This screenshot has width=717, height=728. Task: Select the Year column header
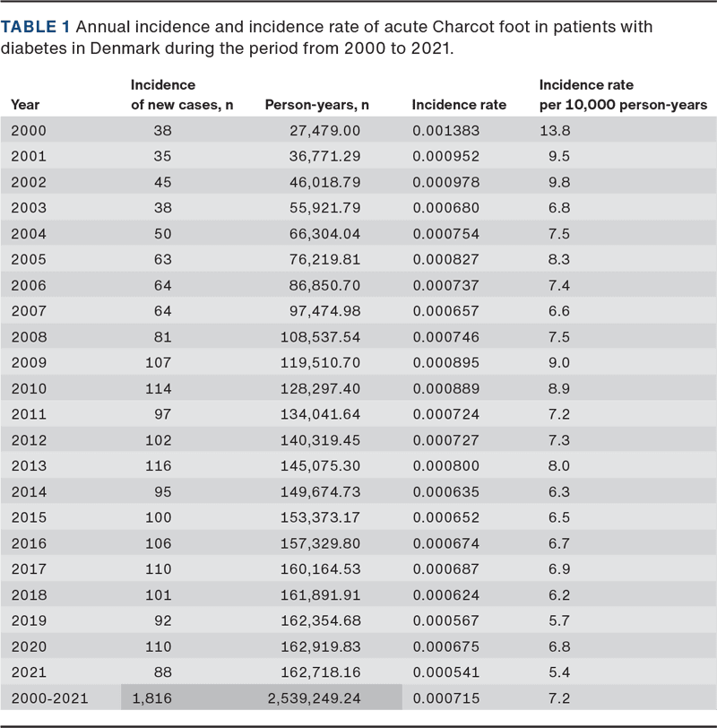point(25,105)
